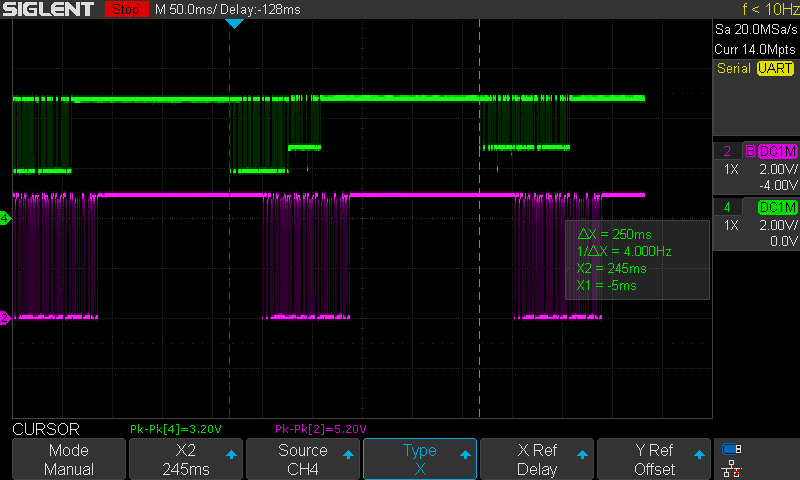Screen dimensions: 800x480
Task: Click the yellow UART serial decode badge
Action: [x=775, y=68]
